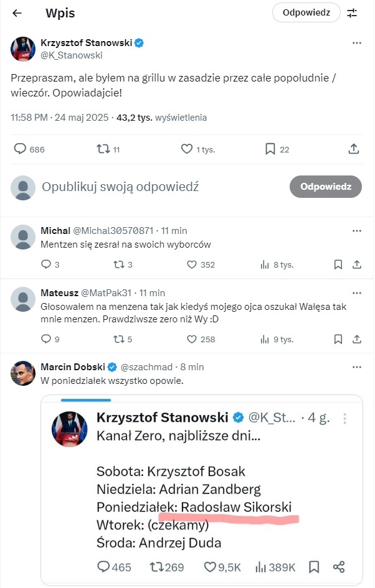Viewport: 375px width, 588px height.
Task: Open the @K_Stanowski handle link
Action: pos(71,55)
